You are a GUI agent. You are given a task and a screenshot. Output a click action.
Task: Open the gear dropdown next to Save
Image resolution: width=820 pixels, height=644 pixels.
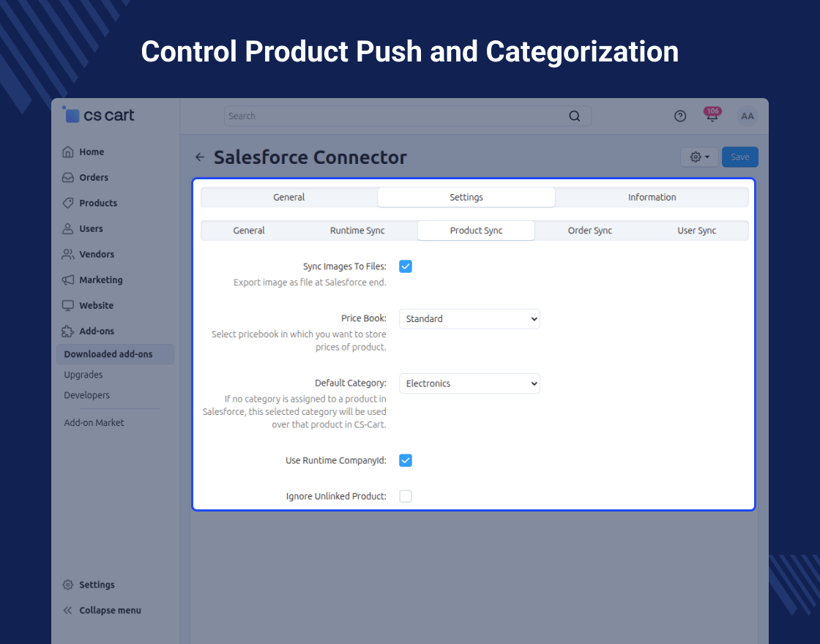click(699, 157)
